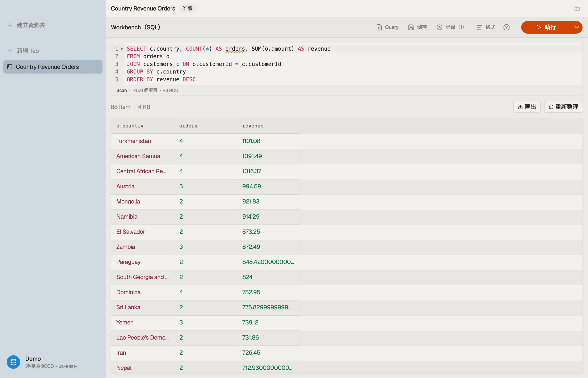The height and width of the screenshot is (378, 588).
Task: Click the Workbench (SQL) title
Action: tap(135, 27)
